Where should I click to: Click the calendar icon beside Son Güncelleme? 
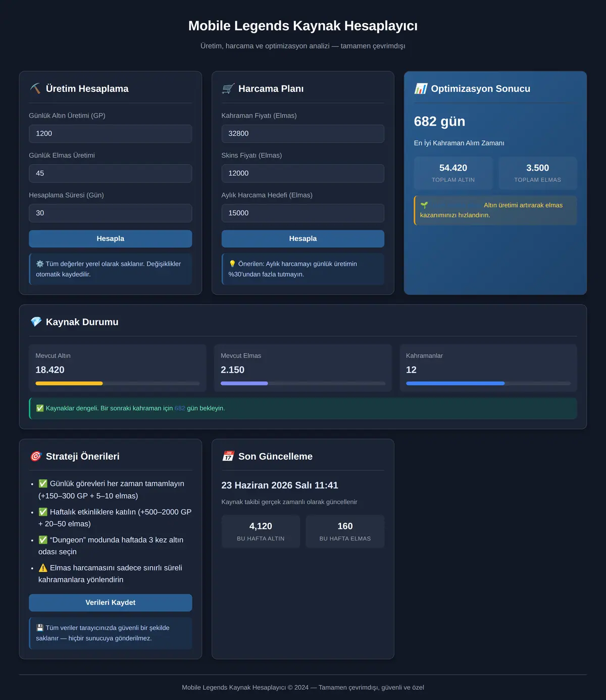228,456
